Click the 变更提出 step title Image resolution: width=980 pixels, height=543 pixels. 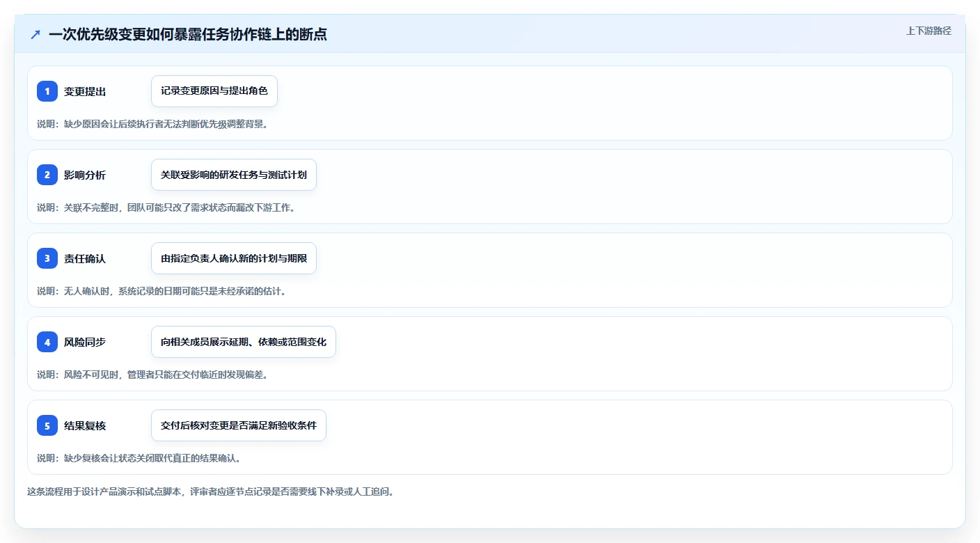pyautogui.click(x=85, y=91)
